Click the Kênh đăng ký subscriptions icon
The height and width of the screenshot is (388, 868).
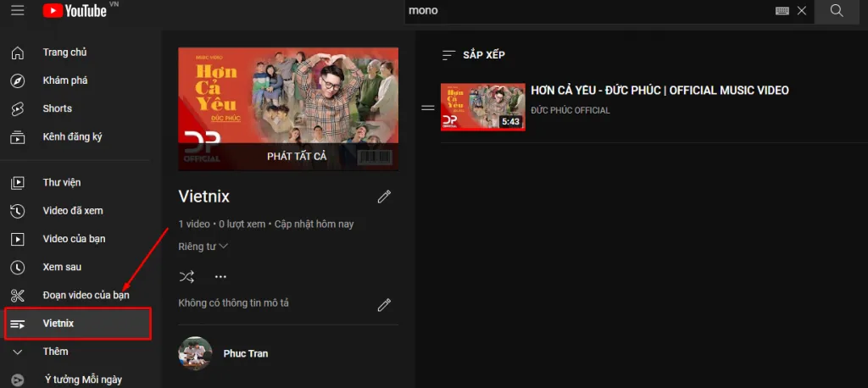(x=18, y=136)
